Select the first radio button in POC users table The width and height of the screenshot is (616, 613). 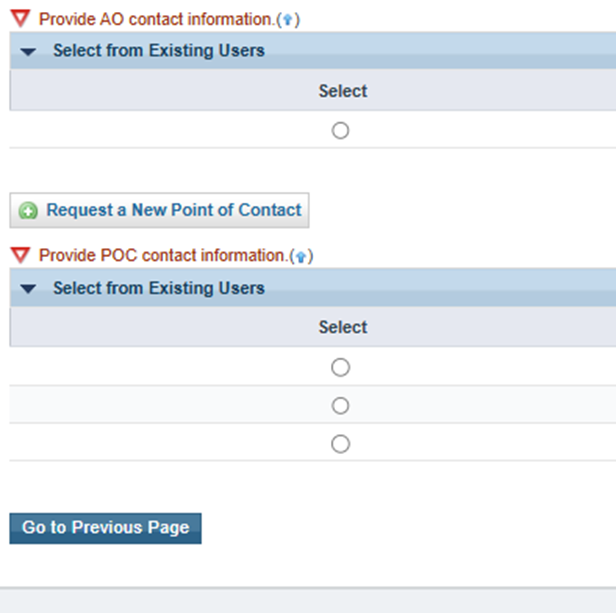(340, 367)
